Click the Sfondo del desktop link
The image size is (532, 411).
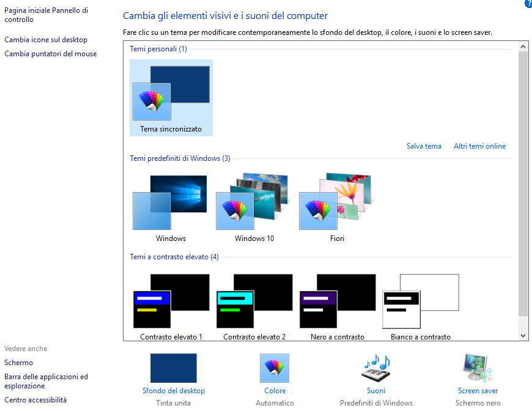[x=174, y=391]
